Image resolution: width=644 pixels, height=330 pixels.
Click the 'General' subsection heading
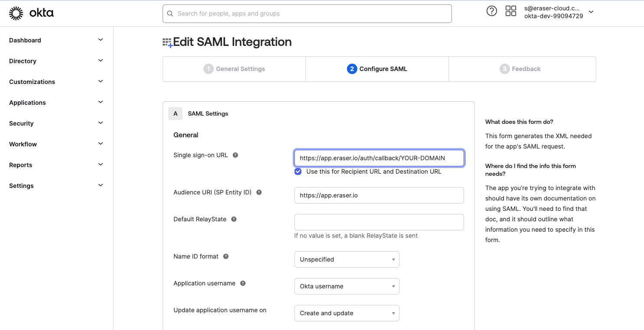point(186,135)
